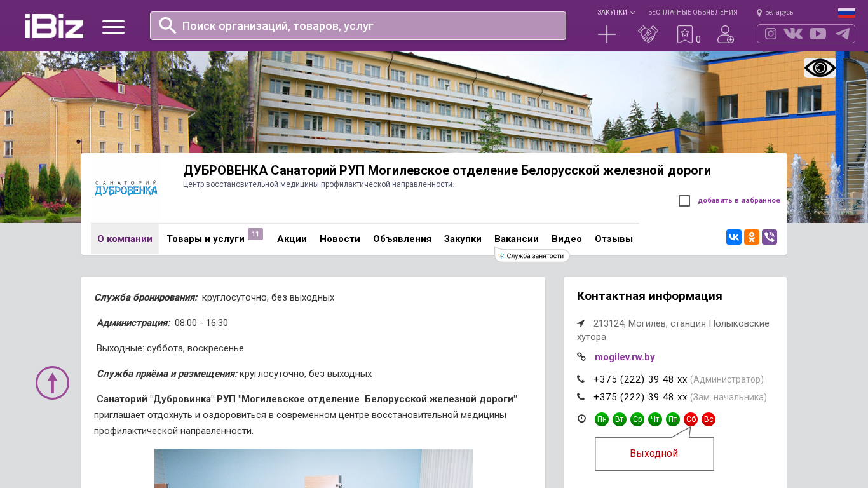The width and height of the screenshot is (868, 488).
Task: Open the Telegram icon in header
Action: click(x=843, y=34)
